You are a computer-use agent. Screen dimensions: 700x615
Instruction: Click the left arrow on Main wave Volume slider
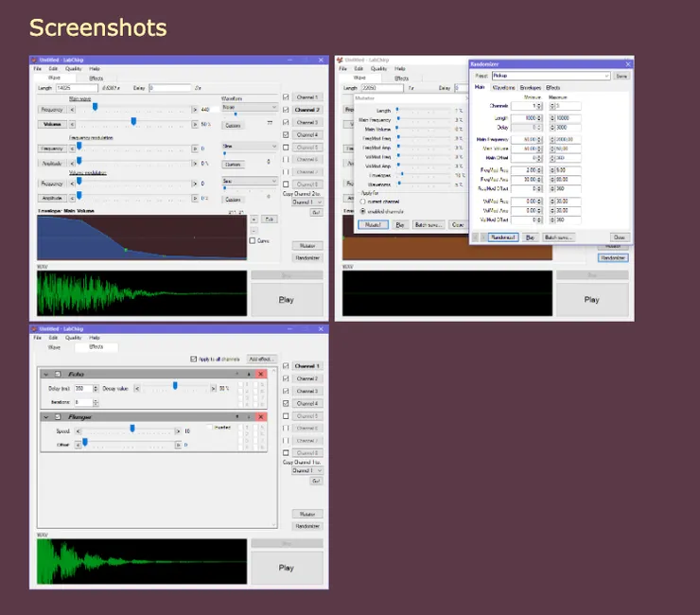click(x=72, y=123)
